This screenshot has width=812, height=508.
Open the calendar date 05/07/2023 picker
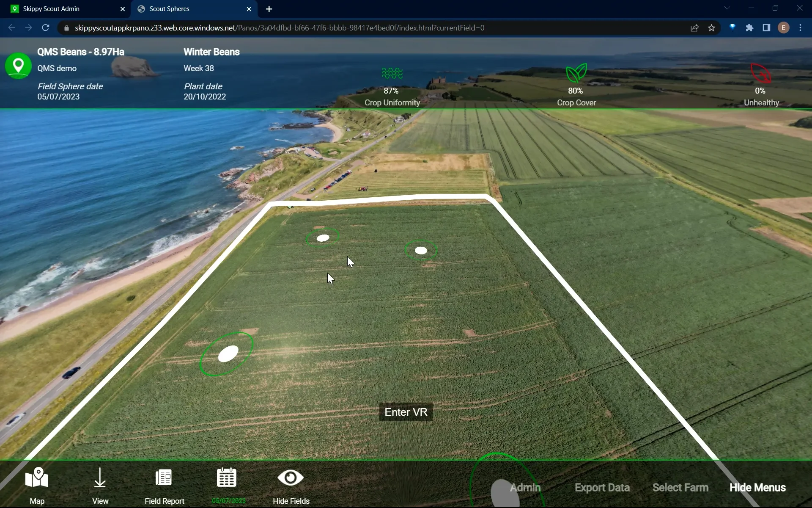coord(227,478)
